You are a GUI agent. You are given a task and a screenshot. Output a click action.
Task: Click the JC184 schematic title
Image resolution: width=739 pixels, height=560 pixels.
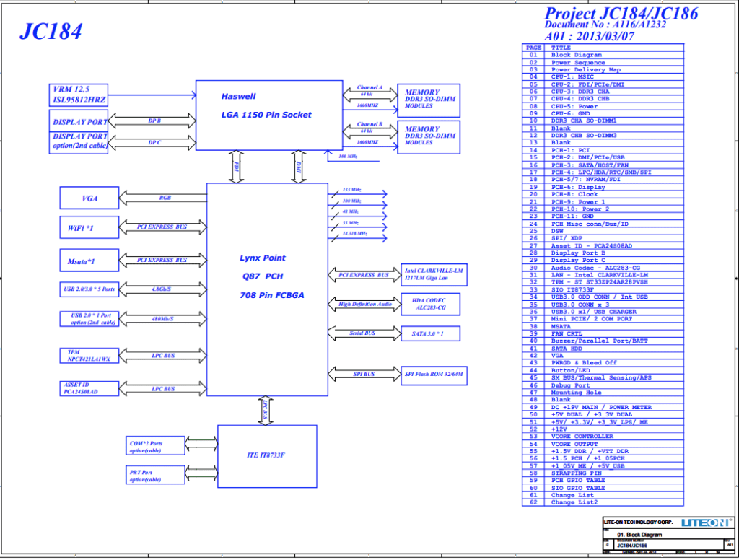(51, 32)
